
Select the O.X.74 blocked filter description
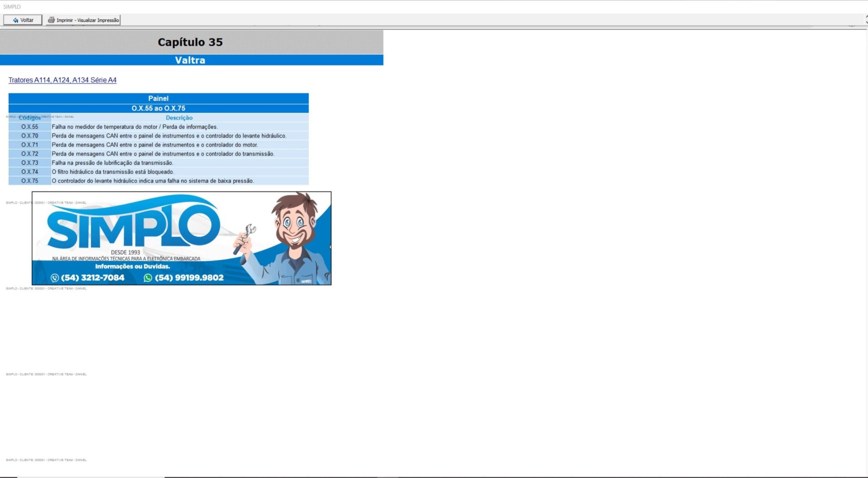tap(113, 172)
